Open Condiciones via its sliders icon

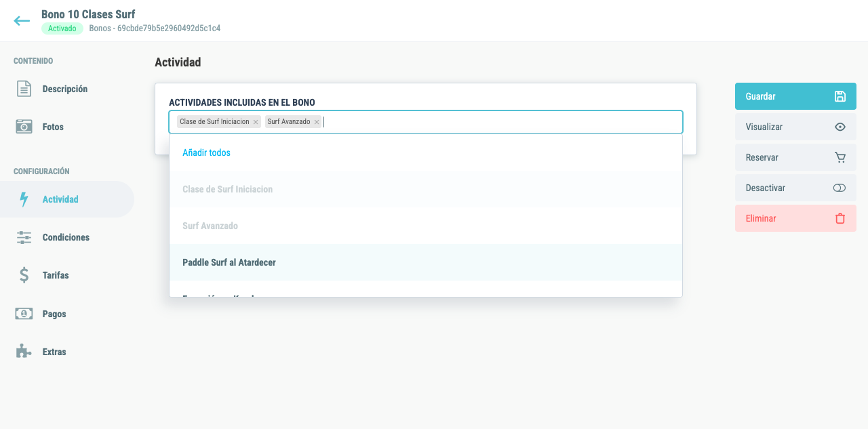(24, 237)
